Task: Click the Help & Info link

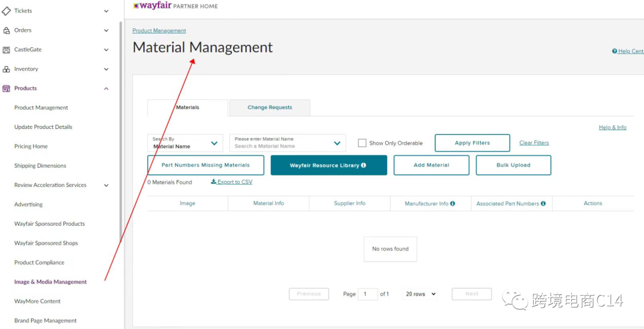Action: pos(612,128)
